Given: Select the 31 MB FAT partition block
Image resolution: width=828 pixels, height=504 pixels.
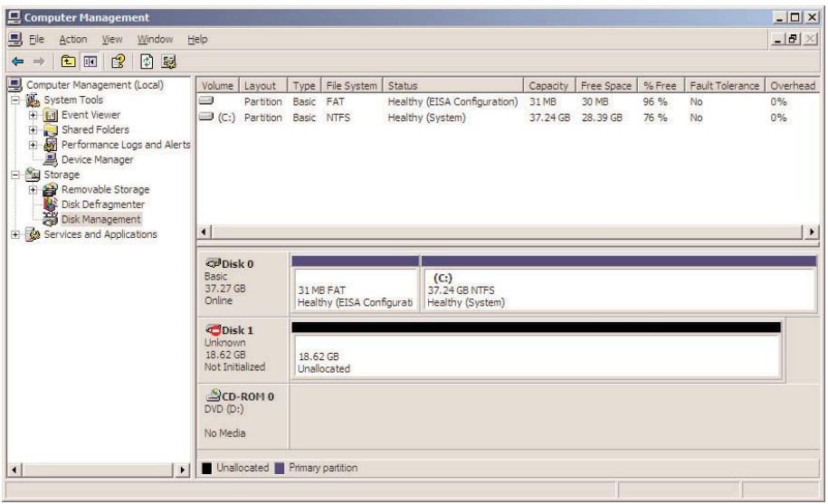Looking at the screenshot, I should pyautogui.click(x=355, y=284).
